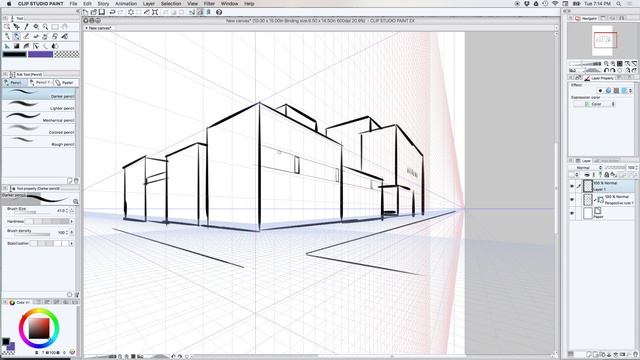Select the Pen tool
640x360 pixels.
[x=7, y=37]
